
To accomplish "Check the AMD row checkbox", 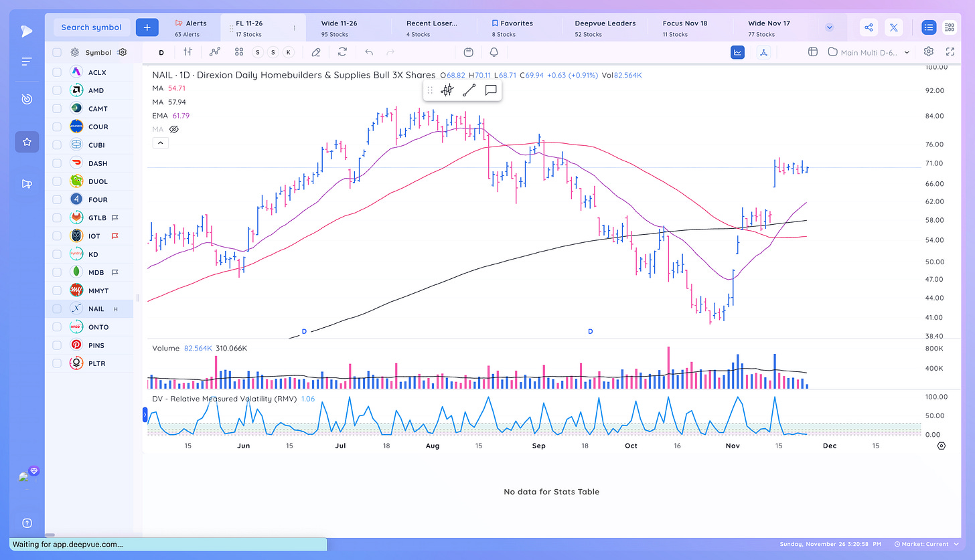I will click(57, 90).
